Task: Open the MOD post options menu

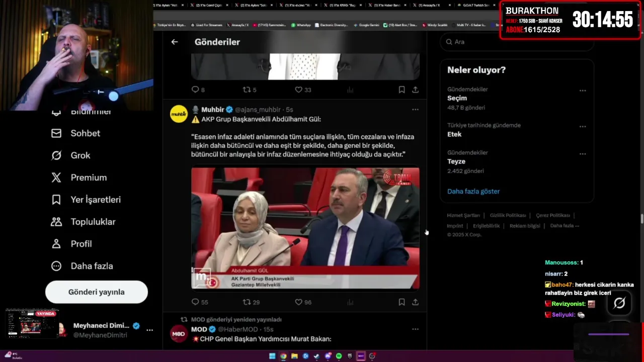Action: tap(415, 329)
